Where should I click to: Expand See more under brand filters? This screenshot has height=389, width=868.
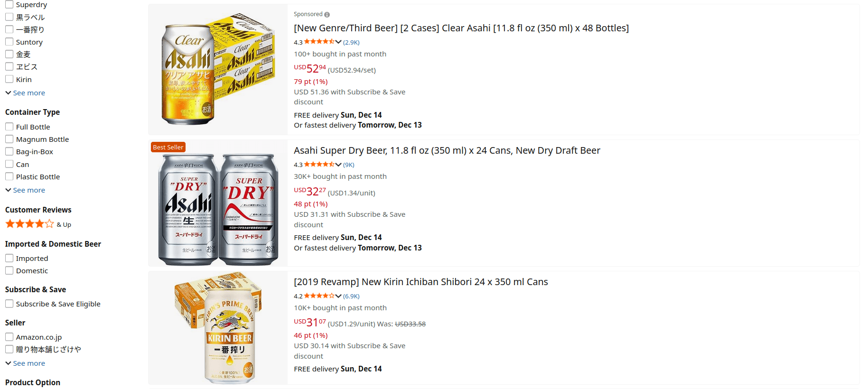coord(25,93)
